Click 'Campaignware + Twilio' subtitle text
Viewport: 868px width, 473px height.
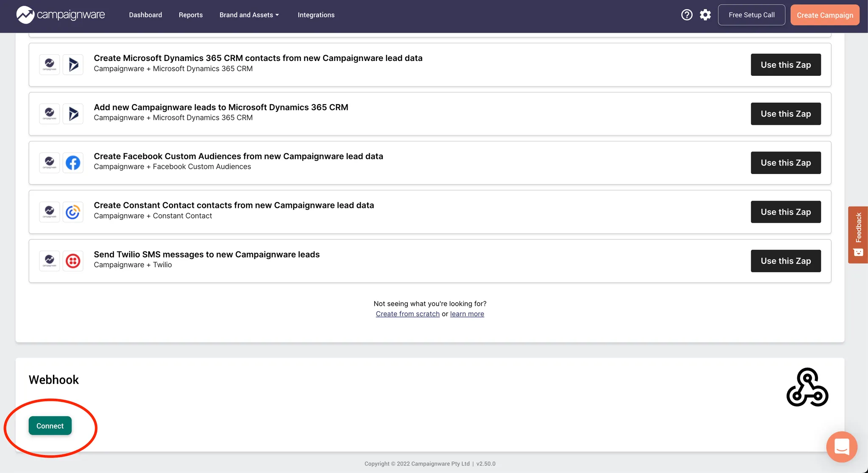point(133,265)
